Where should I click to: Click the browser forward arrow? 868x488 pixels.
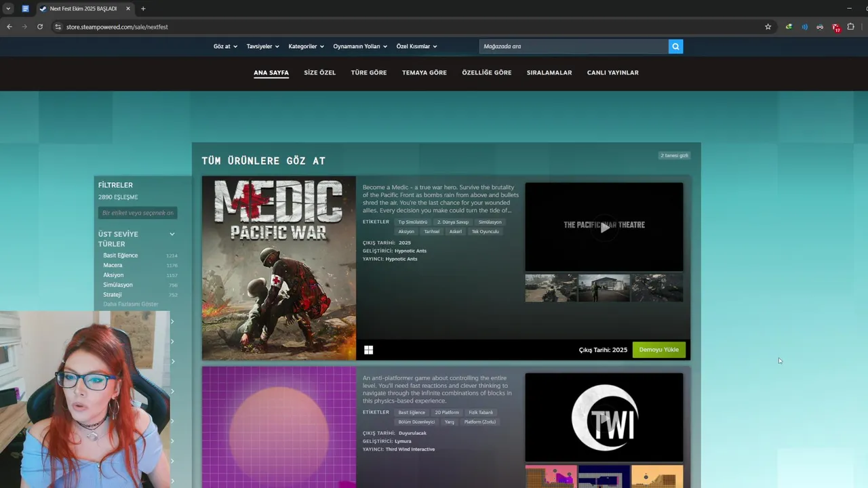tap(25, 26)
